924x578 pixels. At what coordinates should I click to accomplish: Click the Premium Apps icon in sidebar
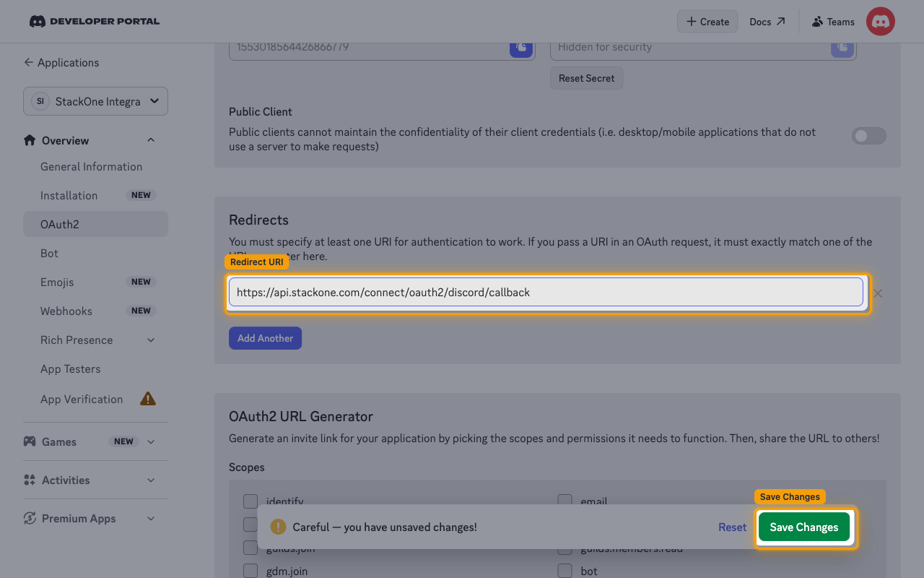click(30, 518)
